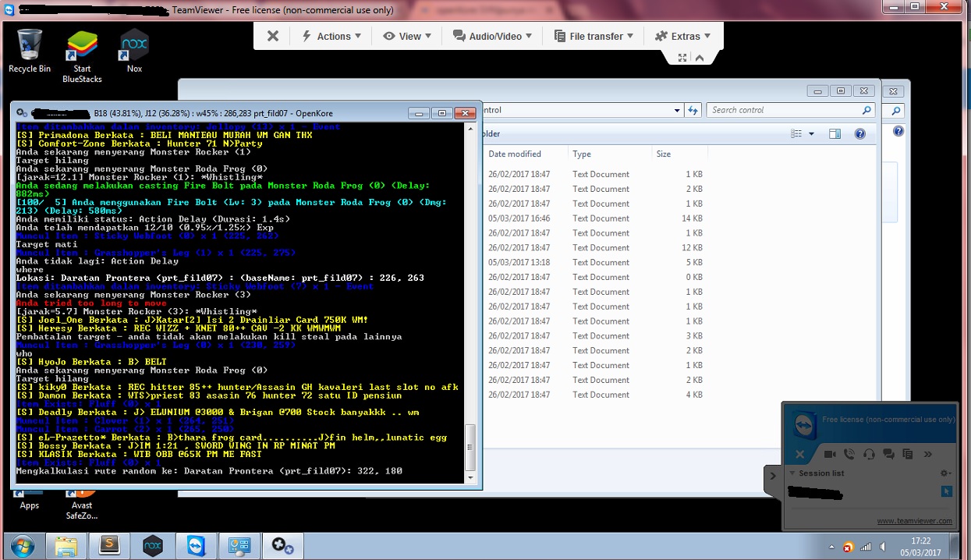
Task: Select the file row sized 12 KB
Action: (597, 247)
